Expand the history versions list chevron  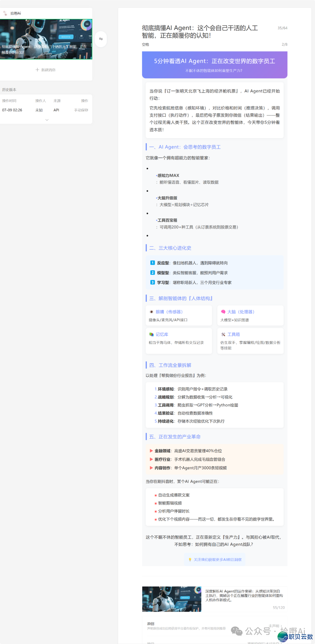click(x=47, y=120)
